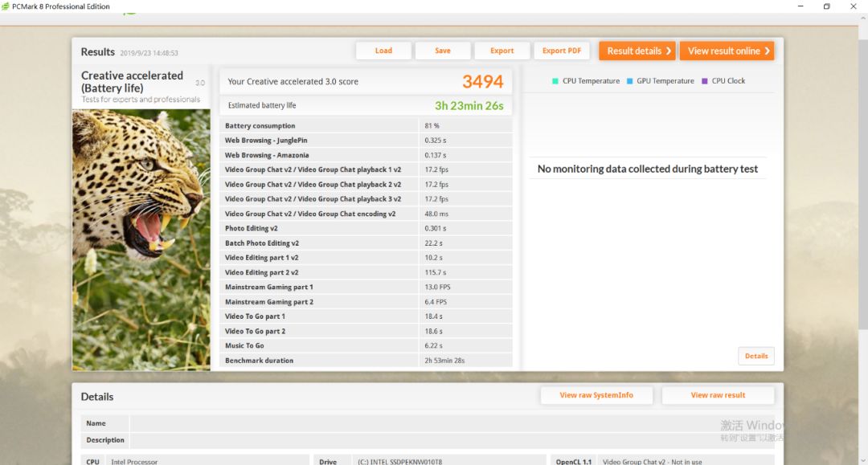Screen dimensions: 868x465
Task: Click the Details section heading
Action: point(97,397)
